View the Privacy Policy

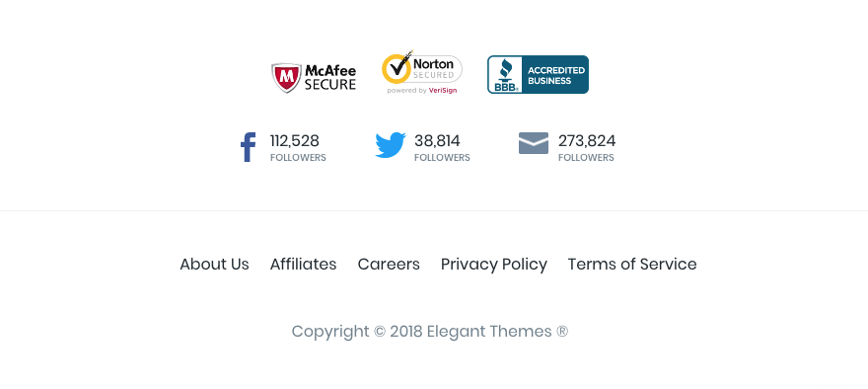(494, 265)
